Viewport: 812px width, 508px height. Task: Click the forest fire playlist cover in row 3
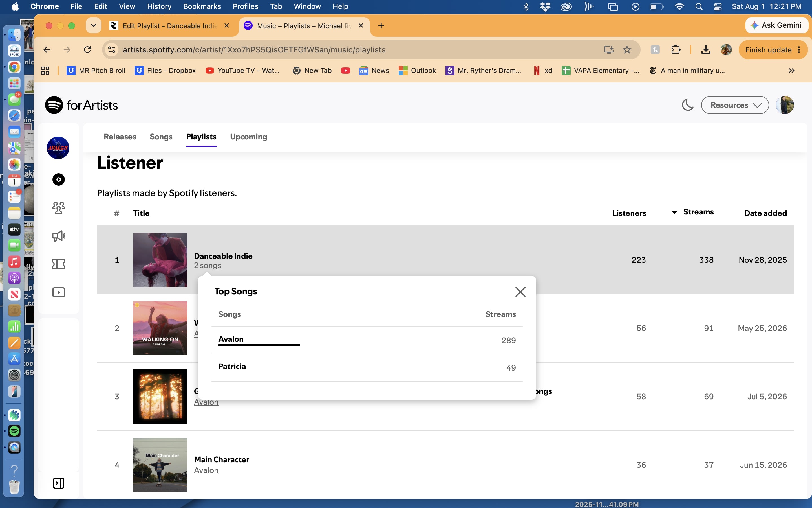[160, 397]
